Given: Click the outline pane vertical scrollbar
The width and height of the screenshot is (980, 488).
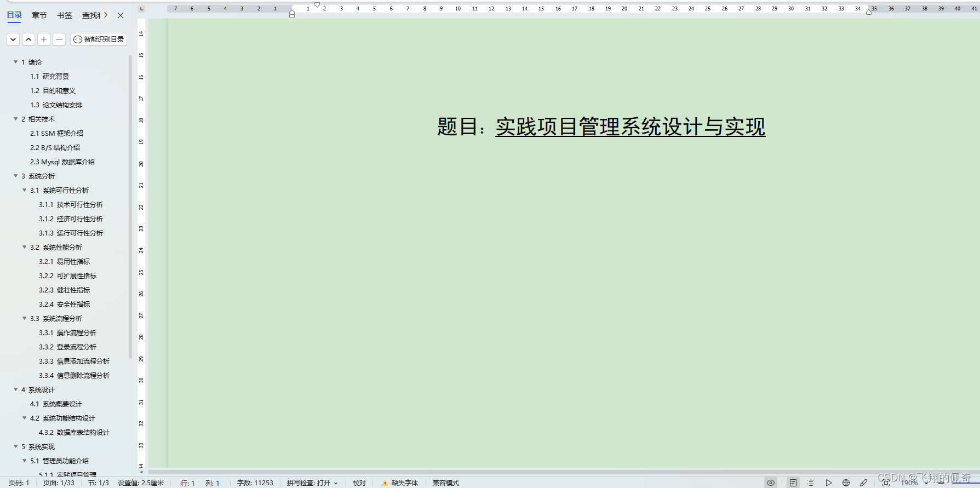Looking at the screenshot, I should (x=130, y=207).
